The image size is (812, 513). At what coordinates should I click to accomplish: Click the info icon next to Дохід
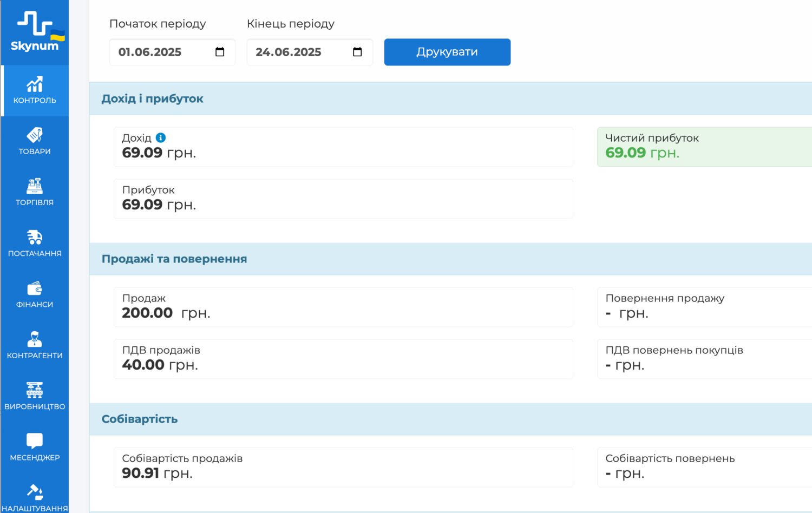(161, 138)
